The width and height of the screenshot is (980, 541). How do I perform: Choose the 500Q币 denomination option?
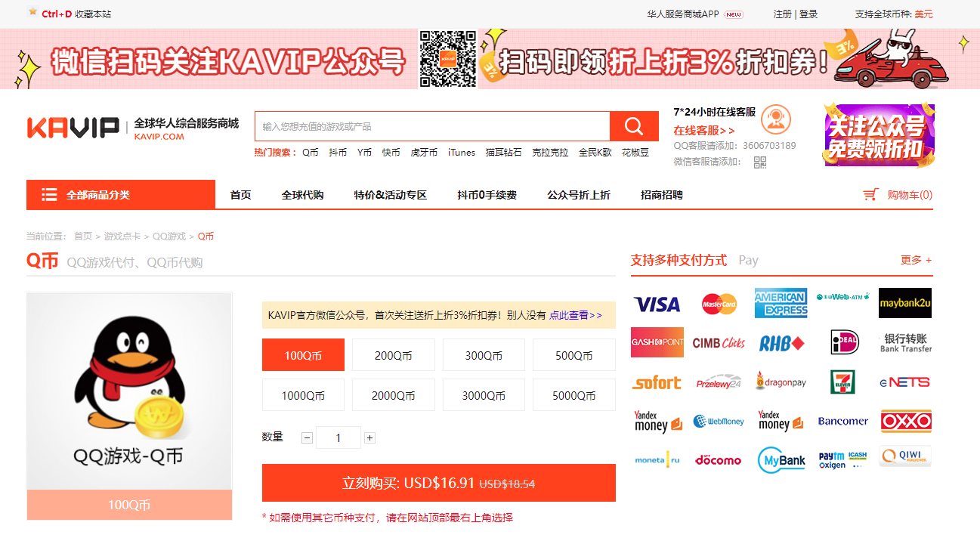pos(573,355)
